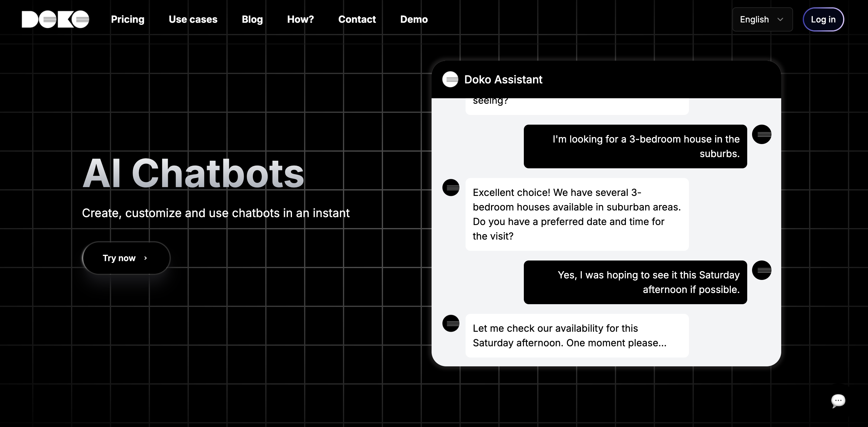Click the 'Let me check our availability' message
This screenshot has height=427, width=868.
click(577, 335)
